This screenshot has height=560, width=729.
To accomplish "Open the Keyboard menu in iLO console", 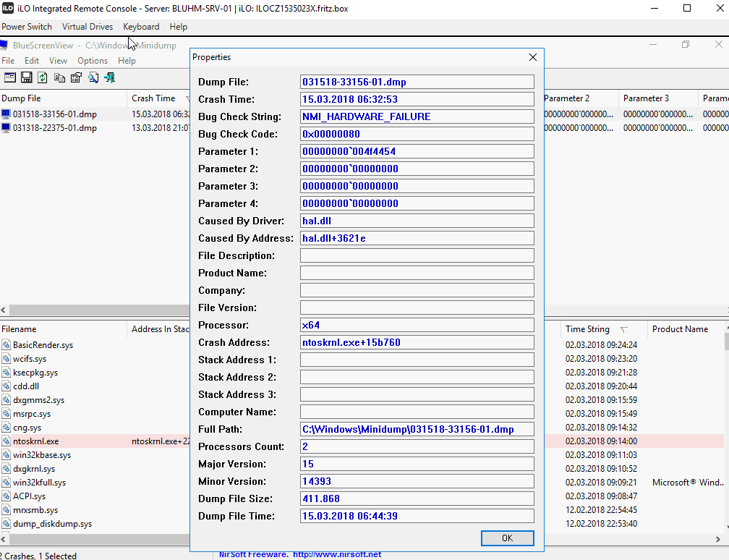I will [x=141, y=27].
